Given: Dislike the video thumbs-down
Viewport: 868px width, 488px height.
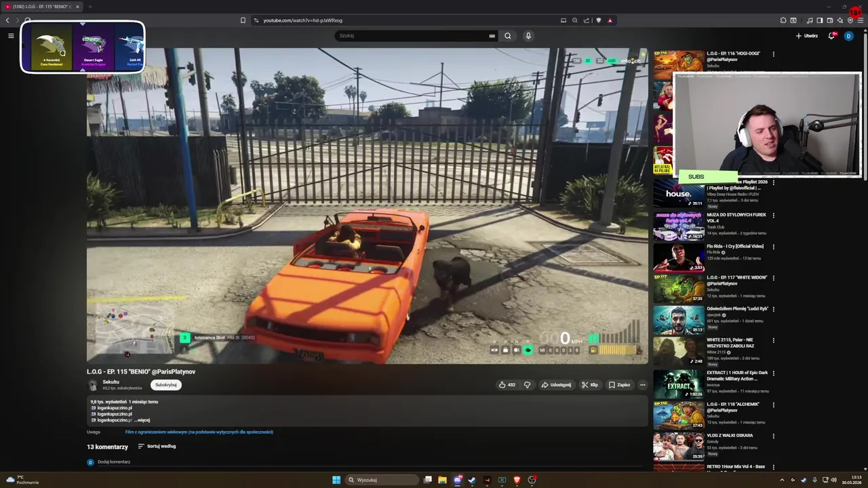Looking at the screenshot, I should 527,385.
